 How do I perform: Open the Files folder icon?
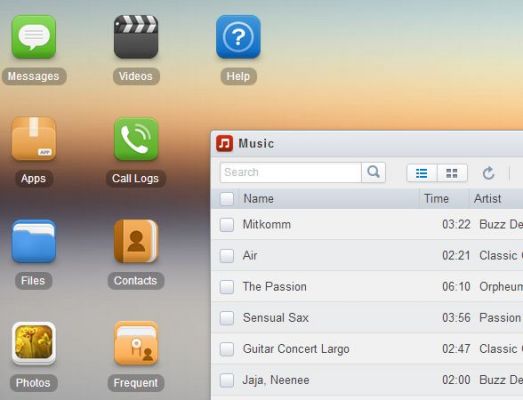tap(34, 241)
